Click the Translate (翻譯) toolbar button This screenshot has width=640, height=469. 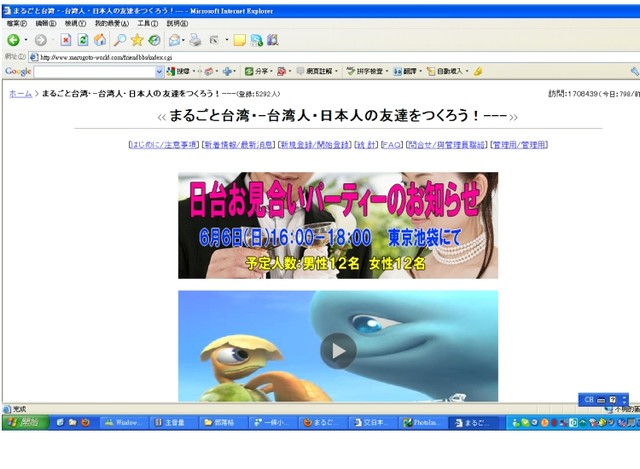pyautogui.click(x=405, y=71)
